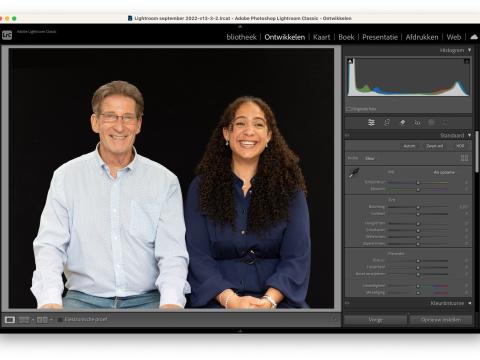Open the Kaart module
Viewport: 480px width, 360px height.
pyautogui.click(x=321, y=37)
